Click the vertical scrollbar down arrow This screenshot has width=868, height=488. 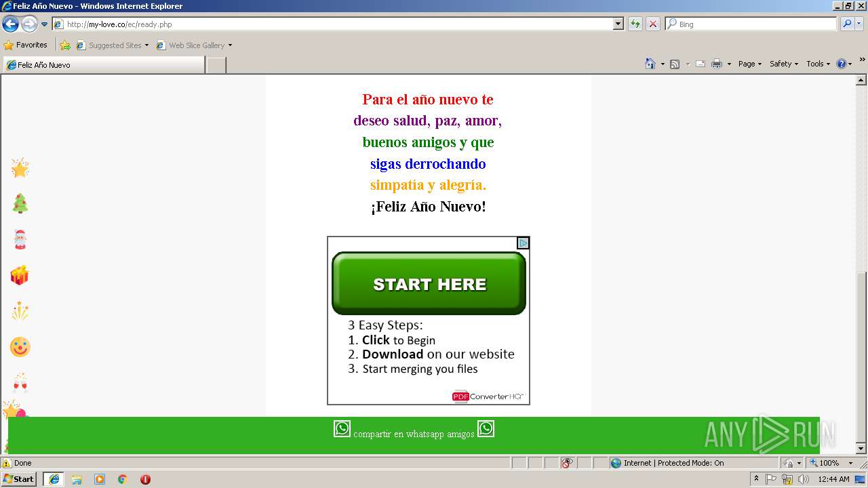pos(861,449)
